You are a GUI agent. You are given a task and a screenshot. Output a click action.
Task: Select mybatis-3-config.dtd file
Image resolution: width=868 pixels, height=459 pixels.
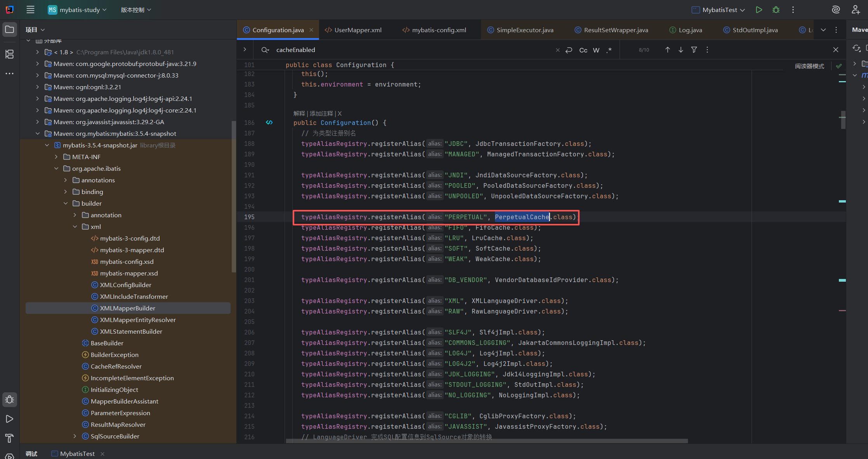pos(130,238)
